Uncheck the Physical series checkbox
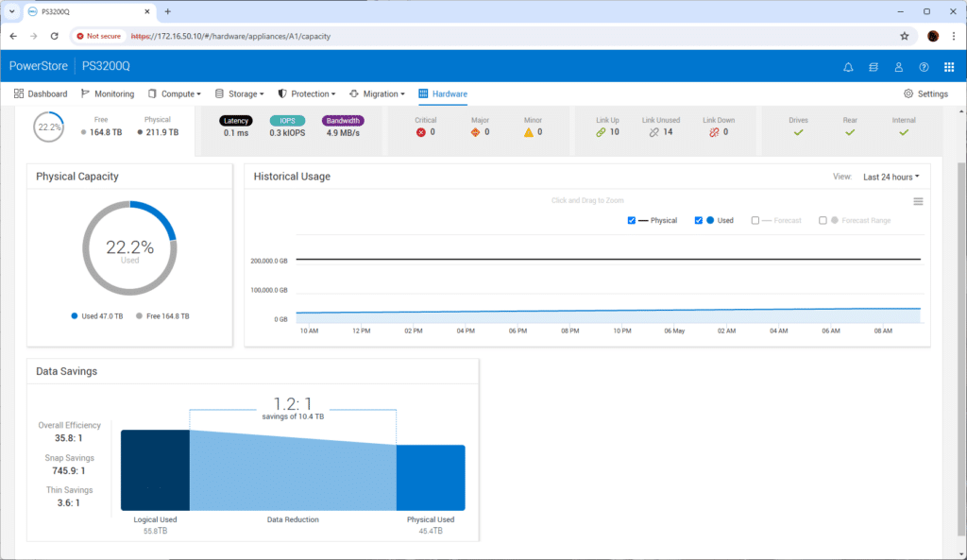Viewport: 967px width, 560px height. click(x=632, y=220)
